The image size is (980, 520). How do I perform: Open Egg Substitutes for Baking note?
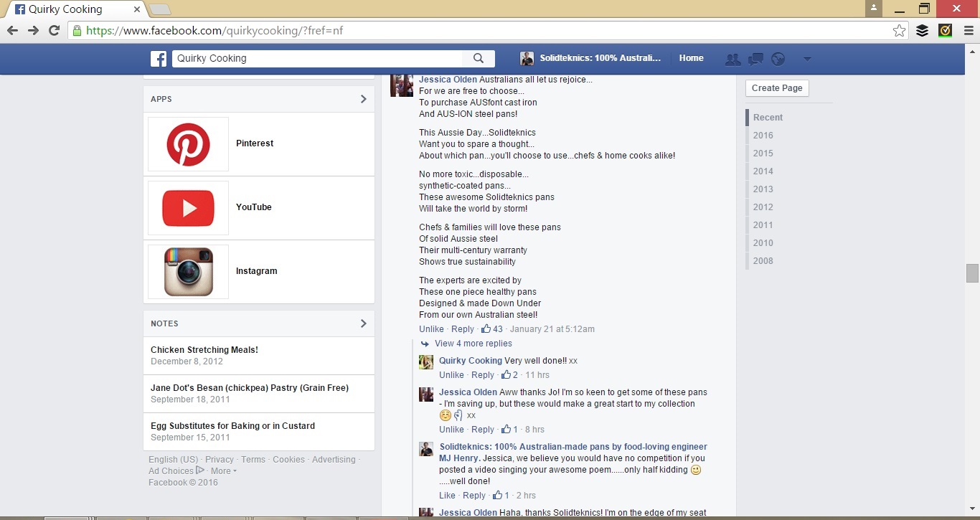click(232, 426)
